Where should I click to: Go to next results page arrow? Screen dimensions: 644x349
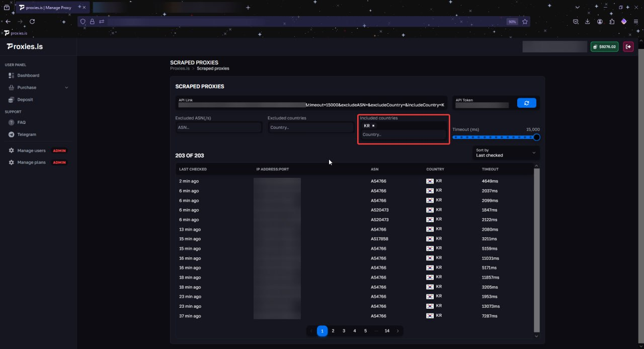pos(398,331)
